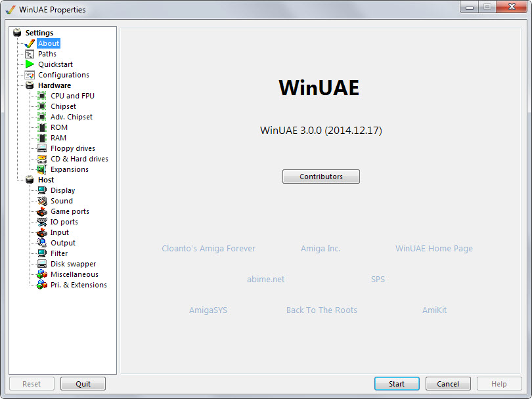Close the WinUAE Properties window
532x399 pixels.
pyautogui.click(x=512, y=7)
